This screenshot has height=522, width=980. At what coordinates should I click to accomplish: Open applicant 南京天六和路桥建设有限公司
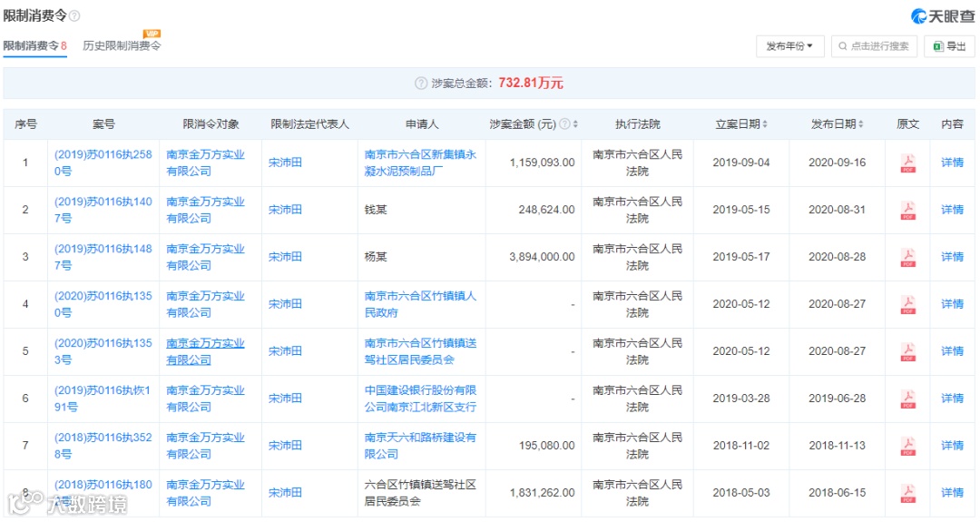(x=421, y=446)
